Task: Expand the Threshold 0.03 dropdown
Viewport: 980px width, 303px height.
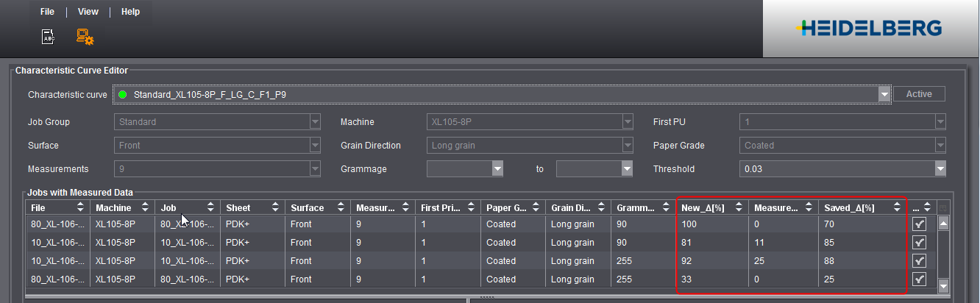Action: tap(940, 169)
